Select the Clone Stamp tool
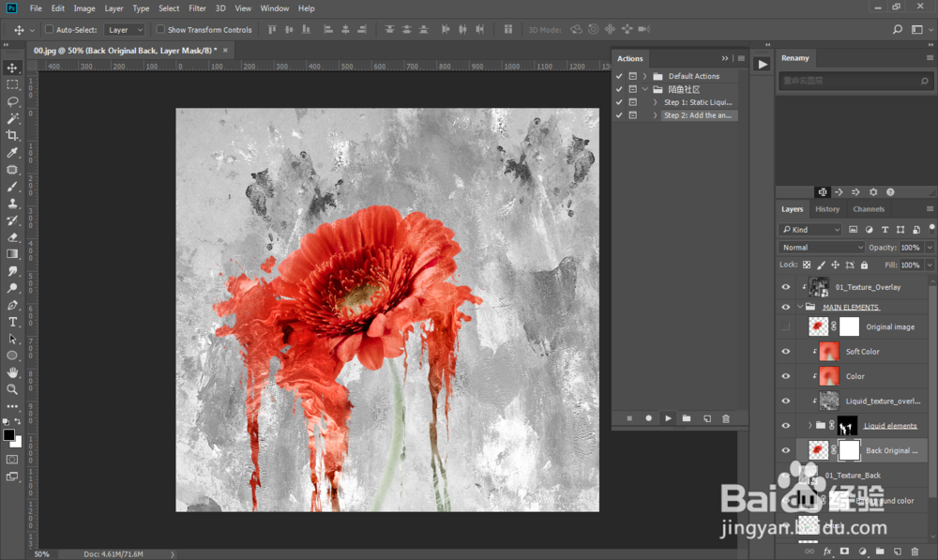Viewport: 938px width, 560px height. [12, 204]
